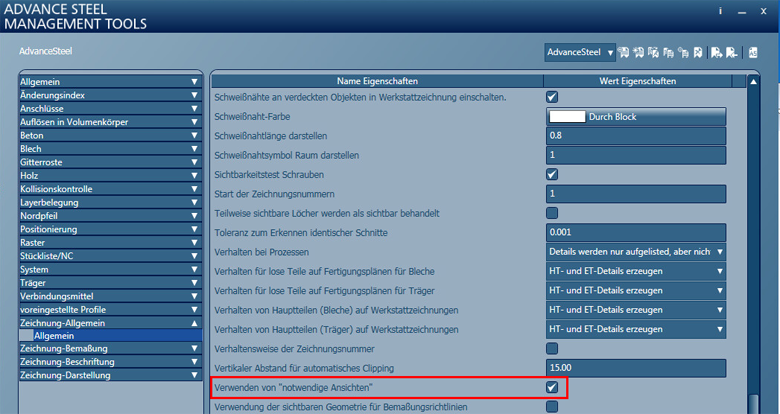Viewport: 780px width, 414px height.
Task: Expand the Kollisionskontrolle category
Action: click(110, 189)
